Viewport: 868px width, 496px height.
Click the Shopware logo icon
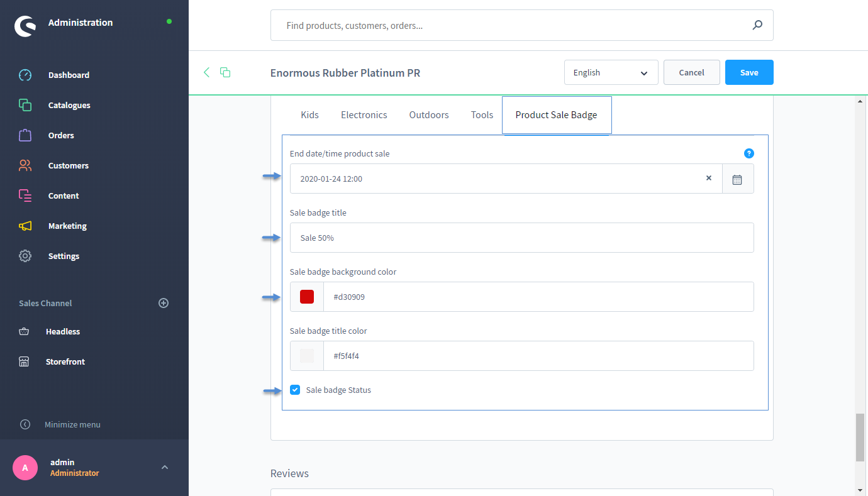coord(25,26)
